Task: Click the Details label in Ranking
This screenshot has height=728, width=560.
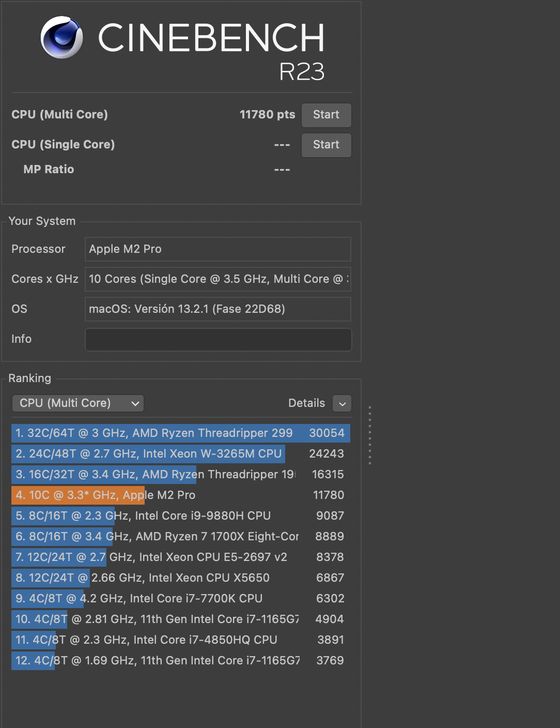Action: (x=306, y=403)
